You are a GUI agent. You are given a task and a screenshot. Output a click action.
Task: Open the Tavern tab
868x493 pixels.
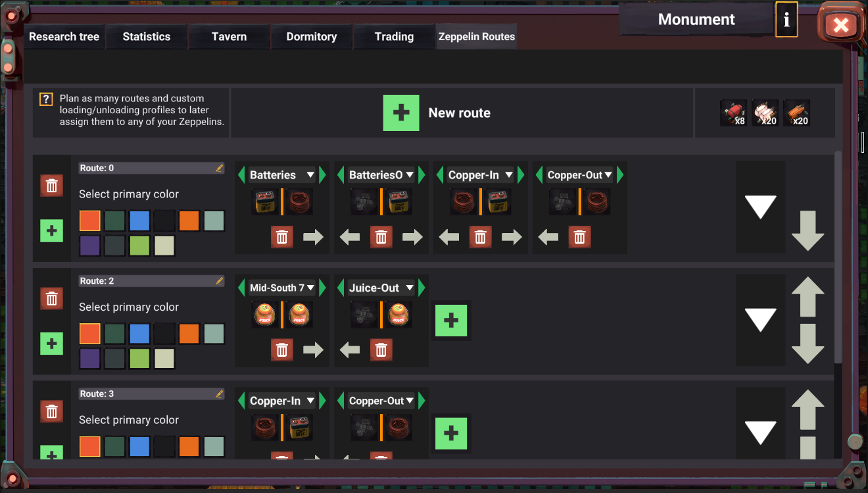click(229, 37)
